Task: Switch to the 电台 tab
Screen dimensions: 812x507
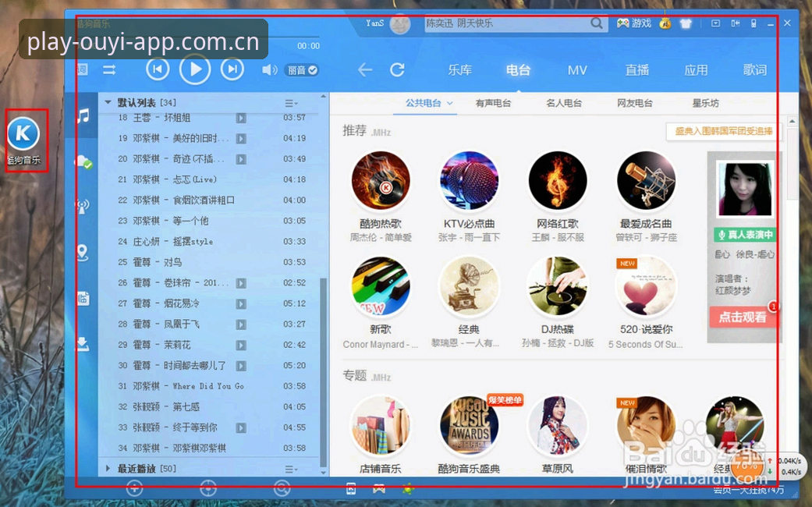Action: 519,70
